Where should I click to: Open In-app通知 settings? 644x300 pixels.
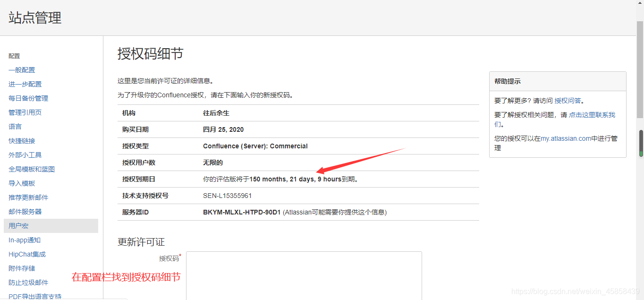tap(25, 240)
